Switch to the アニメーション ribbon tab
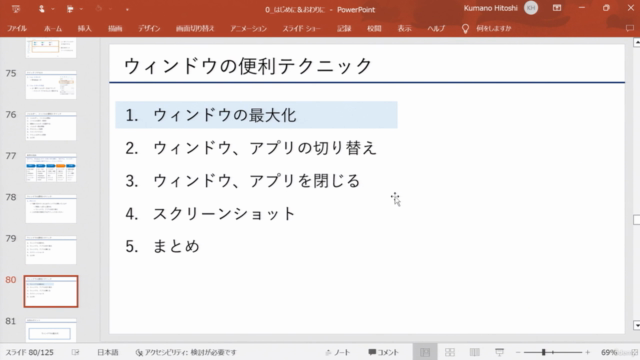 point(248,29)
